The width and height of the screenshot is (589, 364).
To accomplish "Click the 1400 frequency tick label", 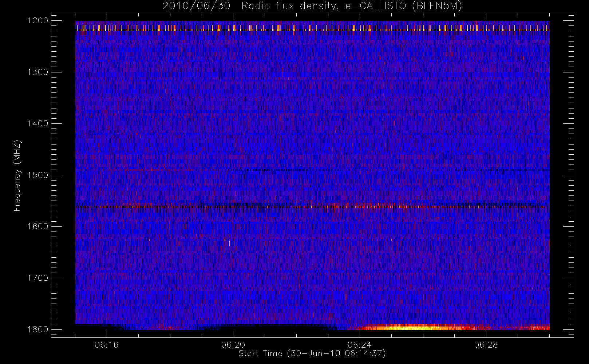I will tap(38, 123).
